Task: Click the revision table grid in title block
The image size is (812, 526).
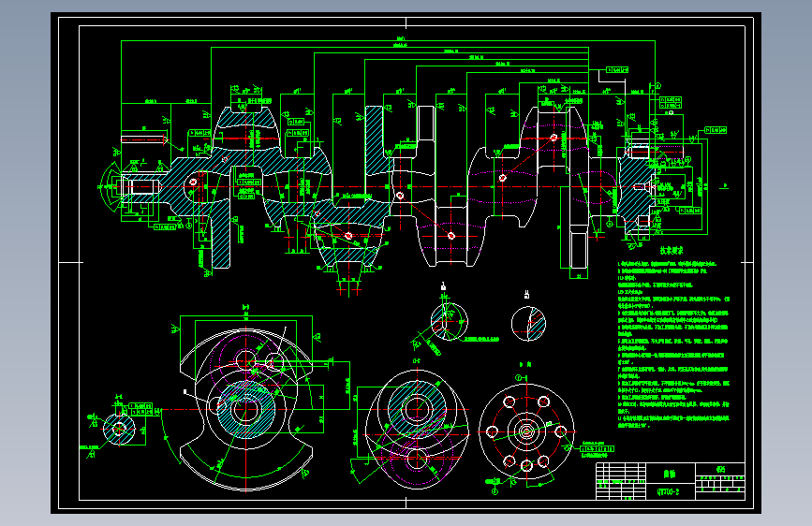Action: pyautogui.click(x=621, y=481)
